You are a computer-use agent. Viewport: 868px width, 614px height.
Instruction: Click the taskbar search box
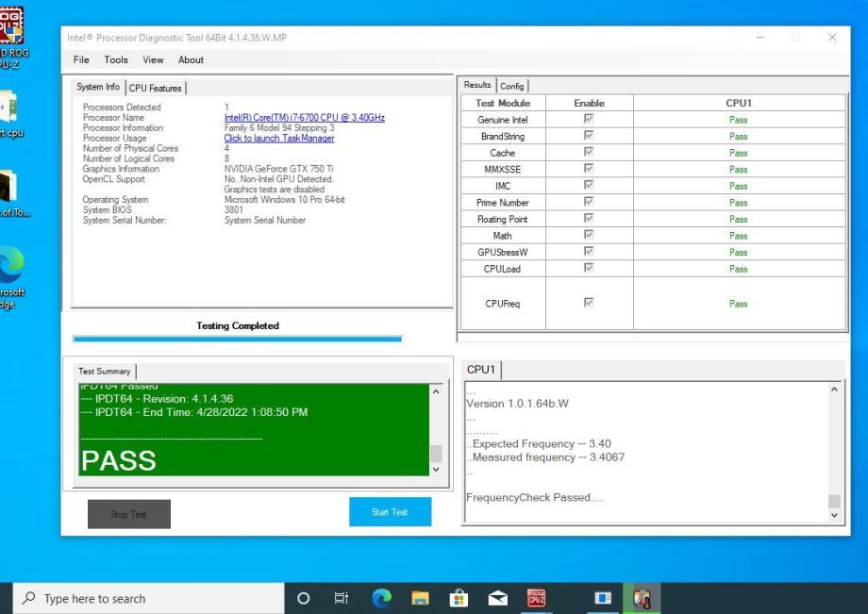tap(142, 598)
